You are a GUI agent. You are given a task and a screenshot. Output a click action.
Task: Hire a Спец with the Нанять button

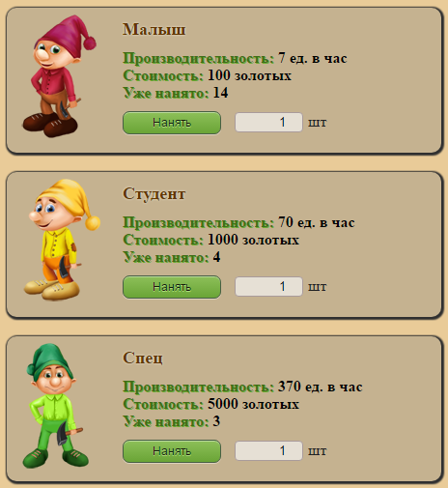[172, 451]
